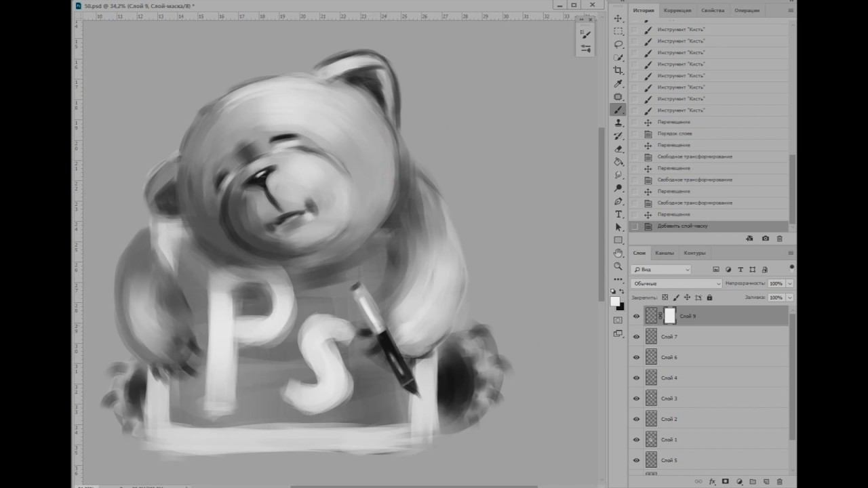The height and width of the screenshot is (488, 868).
Task: Select the Quick Selection tool
Action: pos(618,58)
